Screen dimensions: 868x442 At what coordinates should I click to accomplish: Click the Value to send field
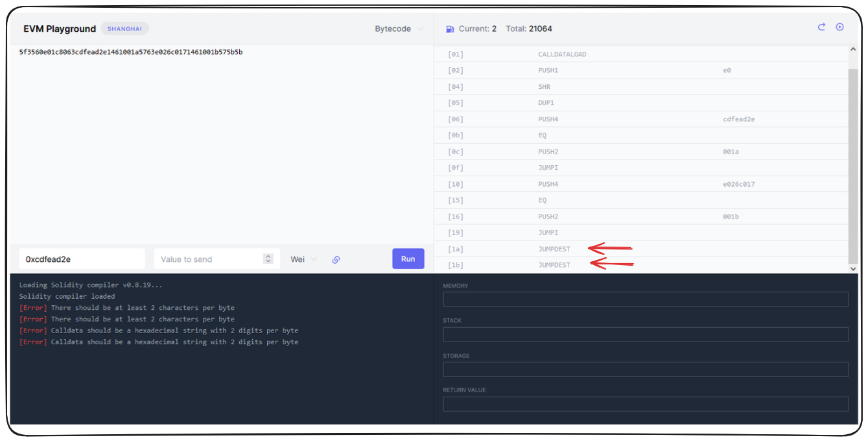pos(209,259)
